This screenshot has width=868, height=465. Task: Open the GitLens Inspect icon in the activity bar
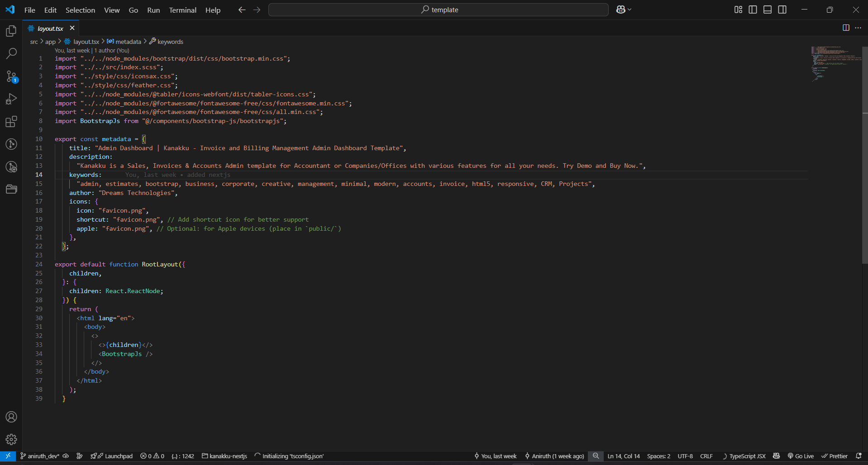(11, 166)
